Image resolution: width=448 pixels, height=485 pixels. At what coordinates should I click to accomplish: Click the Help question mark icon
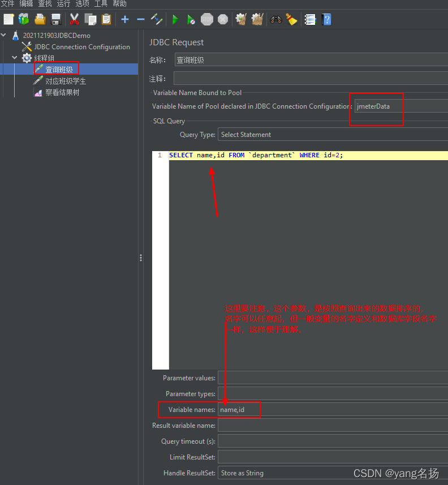coord(326,20)
